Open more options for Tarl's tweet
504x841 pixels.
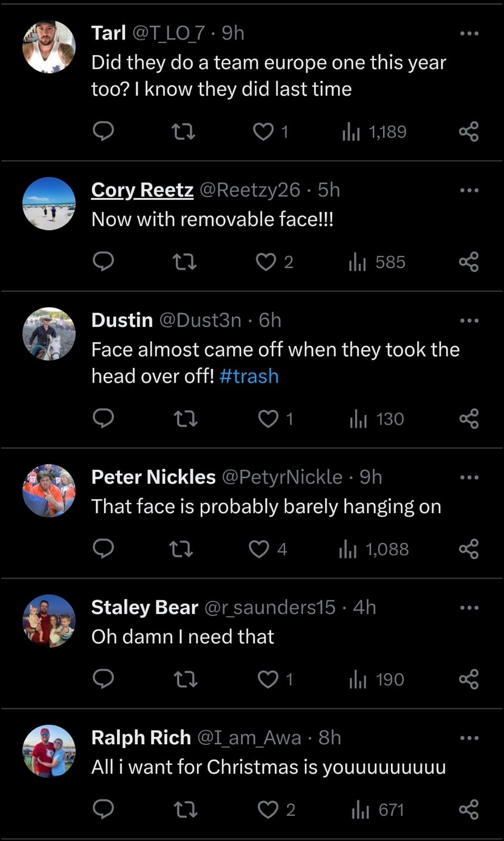pos(469,33)
